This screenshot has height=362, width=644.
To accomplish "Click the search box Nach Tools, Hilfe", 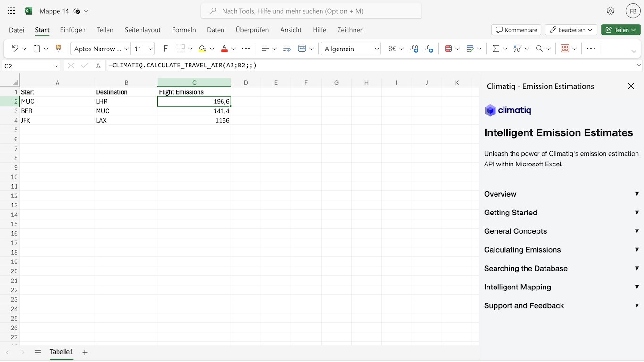I will [311, 11].
